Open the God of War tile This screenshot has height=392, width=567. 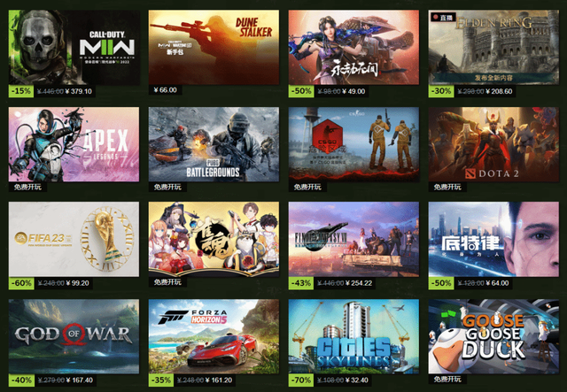[74, 336]
